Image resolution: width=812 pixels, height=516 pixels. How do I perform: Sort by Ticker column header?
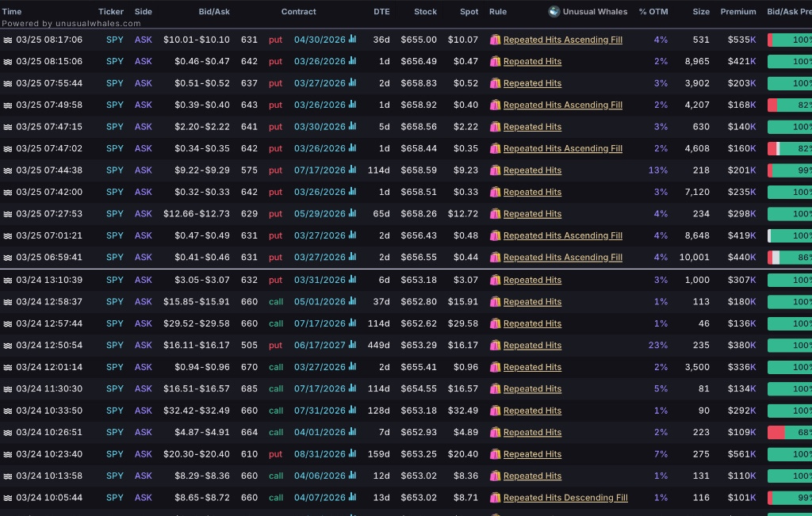click(111, 11)
